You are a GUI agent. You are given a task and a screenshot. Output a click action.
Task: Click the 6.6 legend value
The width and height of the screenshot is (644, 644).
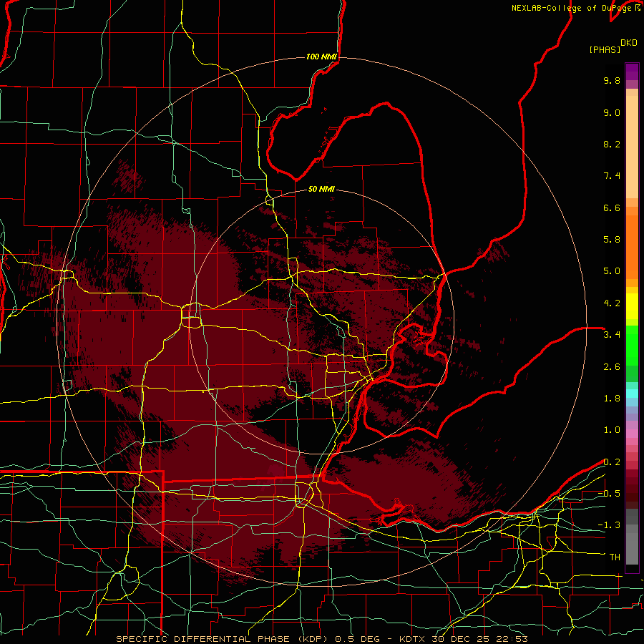612,208
